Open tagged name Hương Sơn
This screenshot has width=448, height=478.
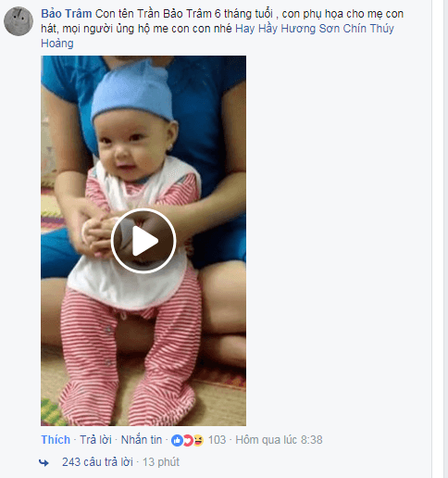click(x=298, y=29)
